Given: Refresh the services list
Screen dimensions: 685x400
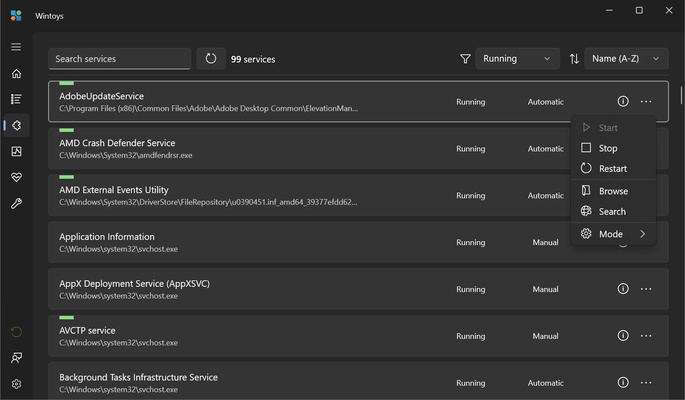Looking at the screenshot, I should 211,59.
